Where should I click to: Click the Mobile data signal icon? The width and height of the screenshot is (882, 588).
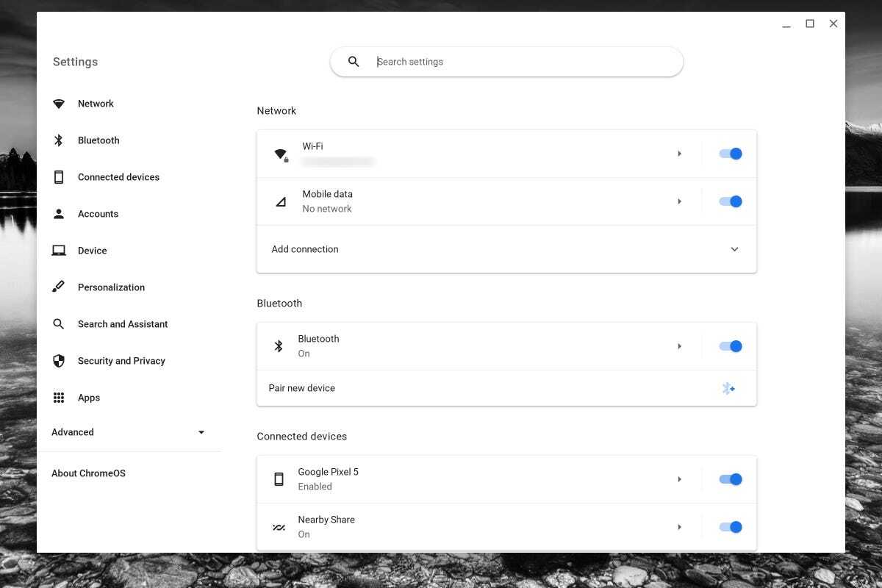281,201
